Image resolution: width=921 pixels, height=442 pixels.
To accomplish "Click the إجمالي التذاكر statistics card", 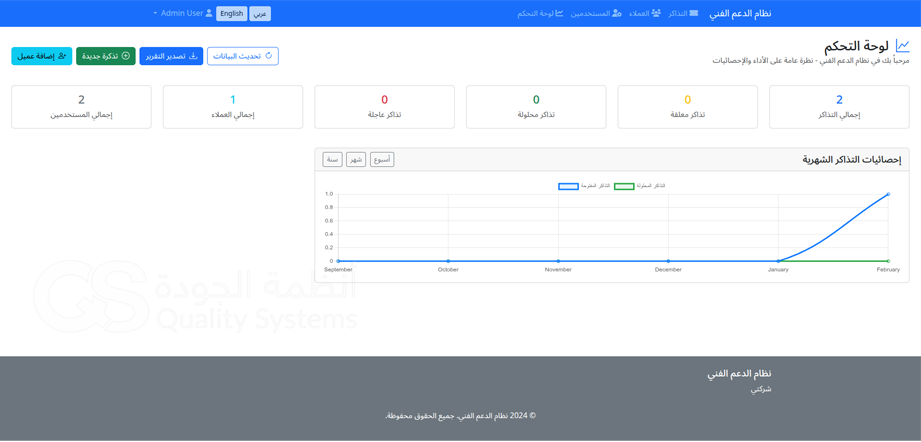I will 839,106.
